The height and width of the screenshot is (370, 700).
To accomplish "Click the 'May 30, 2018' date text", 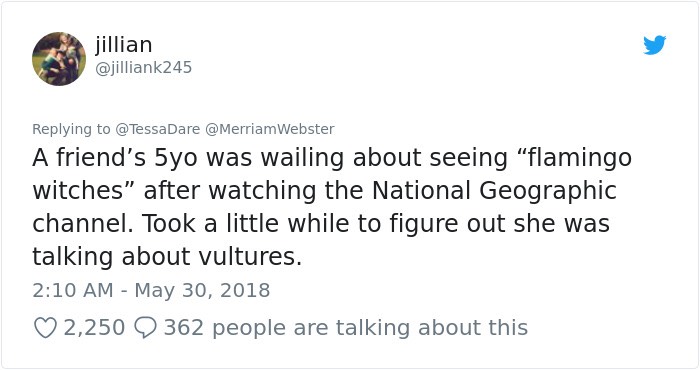I will tap(202, 290).
